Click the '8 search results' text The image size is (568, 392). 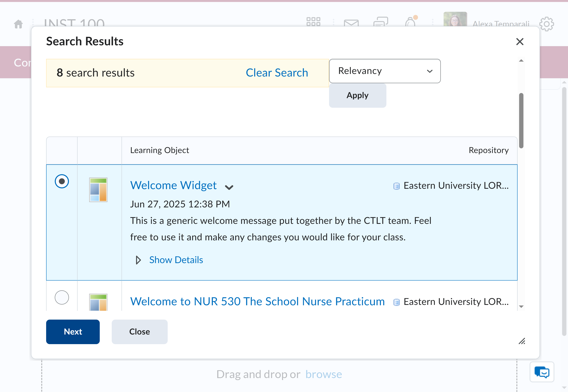(x=96, y=73)
